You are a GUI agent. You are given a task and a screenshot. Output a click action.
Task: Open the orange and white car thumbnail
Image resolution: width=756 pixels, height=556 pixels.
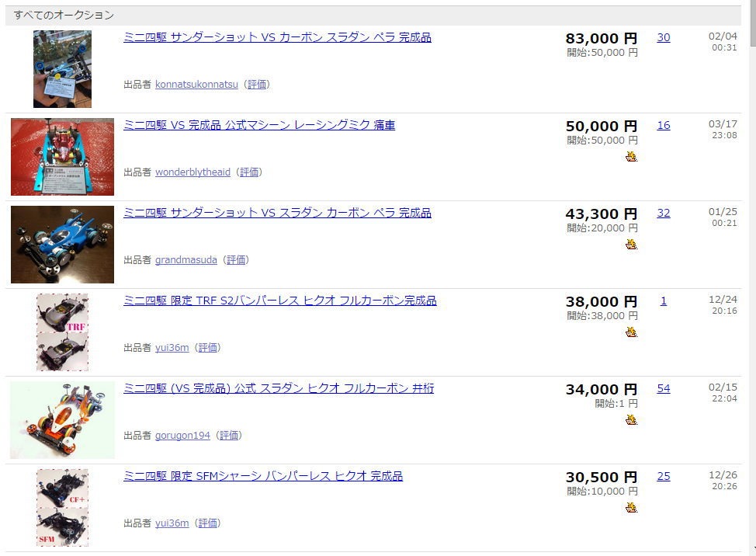(x=62, y=420)
